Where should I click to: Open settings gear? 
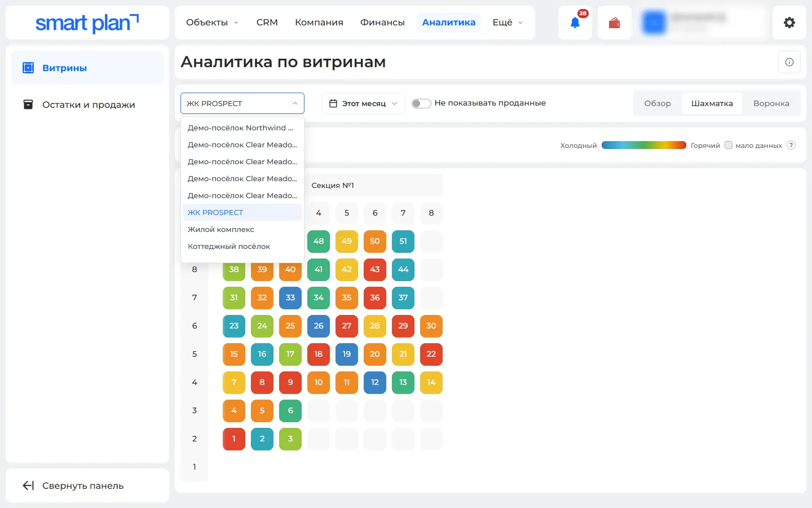click(789, 23)
